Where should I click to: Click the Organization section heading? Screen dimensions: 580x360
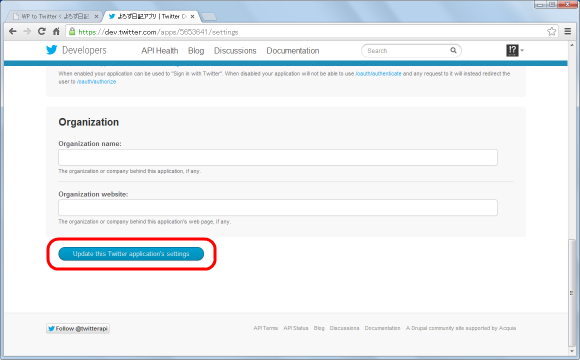pyautogui.click(x=89, y=122)
